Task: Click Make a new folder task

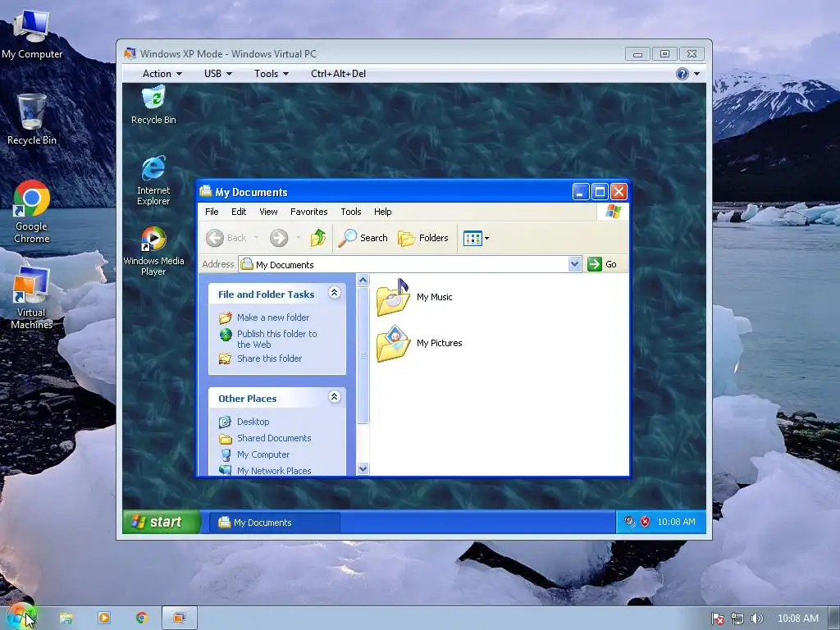Action: pyautogui.click(x=263, y=317)
